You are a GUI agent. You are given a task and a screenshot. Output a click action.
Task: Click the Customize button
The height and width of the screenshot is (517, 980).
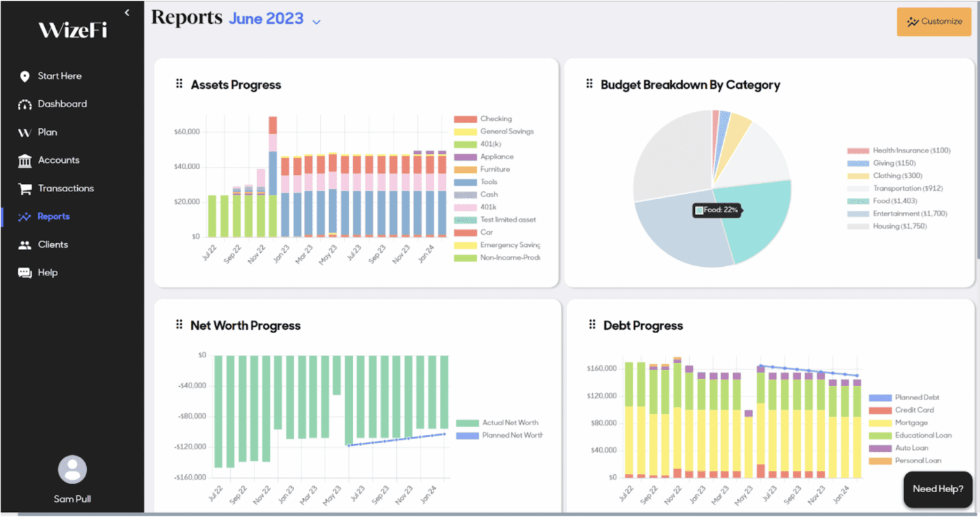(x=933, y=22)
